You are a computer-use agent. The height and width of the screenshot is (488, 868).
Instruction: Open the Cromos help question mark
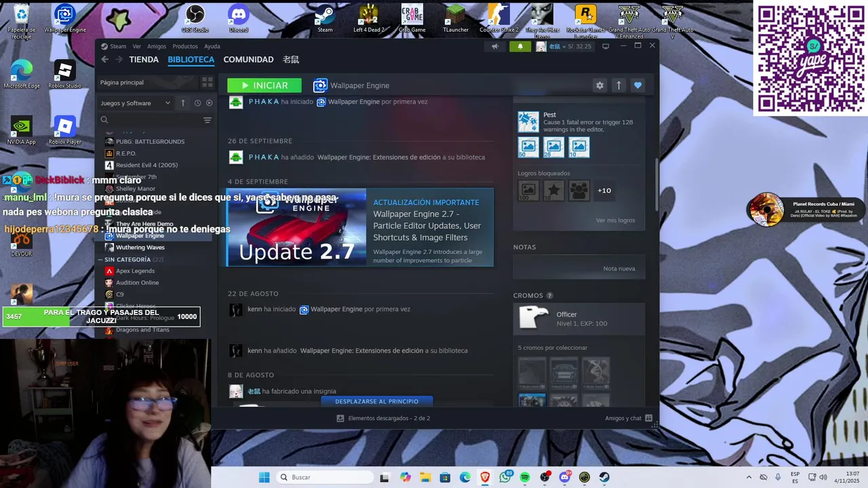[x=549, y=296]
